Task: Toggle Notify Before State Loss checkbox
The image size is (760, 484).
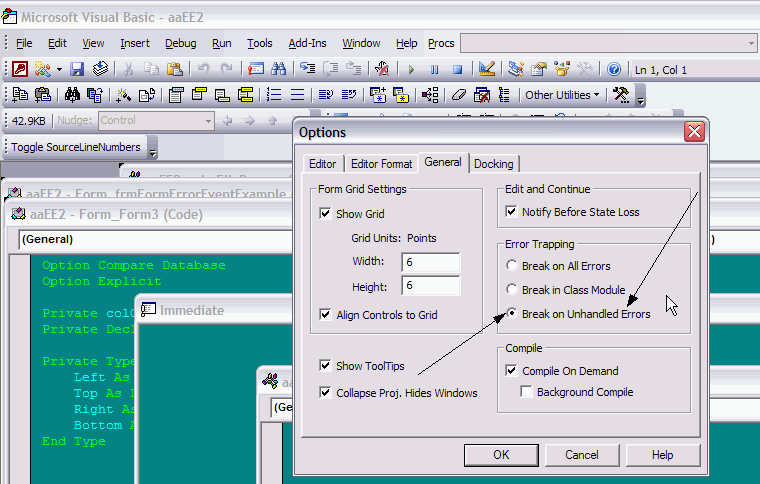Action: pyautogui.click(x=511, y=211)
